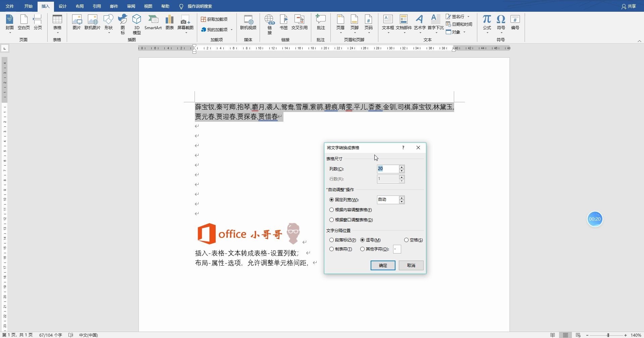Image resolution: width=644 pixels, height=338 pixels.
Task: Open the 邮件 ribbon tab
Action: (113, 6)
